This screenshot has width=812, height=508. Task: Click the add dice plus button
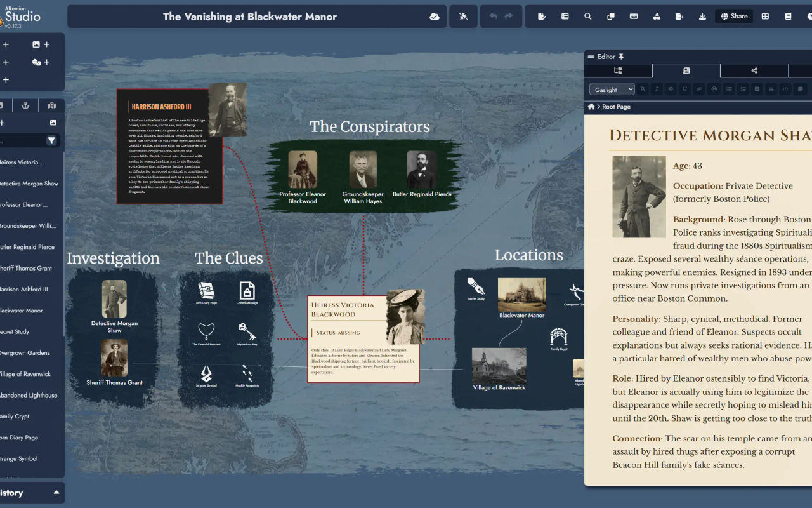[x=41, y=62]
